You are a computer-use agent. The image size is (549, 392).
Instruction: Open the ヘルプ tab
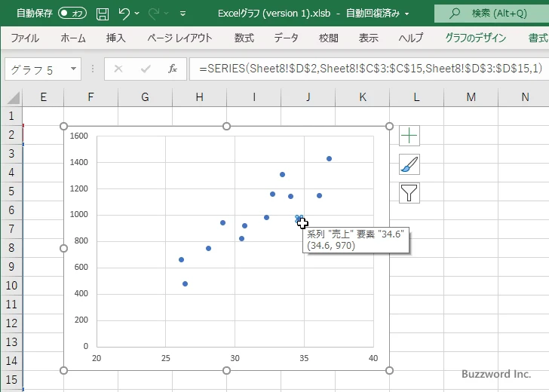point(411,38)
